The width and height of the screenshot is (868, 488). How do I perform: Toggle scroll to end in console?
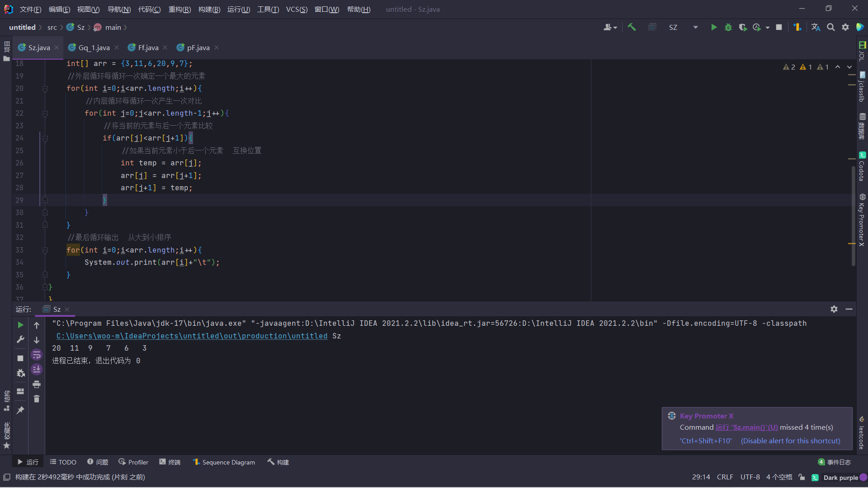click(x=37, y=370)
